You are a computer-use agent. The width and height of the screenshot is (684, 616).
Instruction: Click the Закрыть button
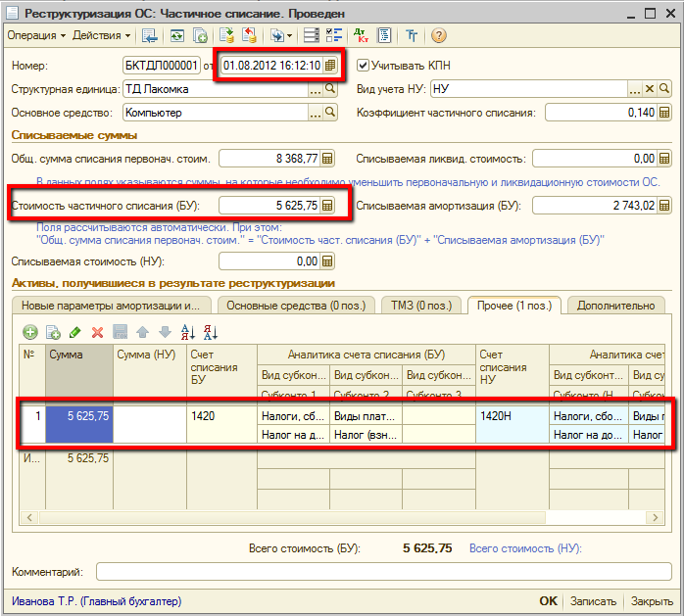pyautogui.click(x=652, y=601)
